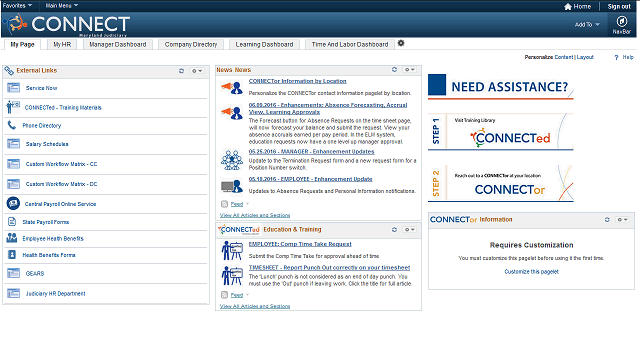Click View All Articles link under News
The image size is (640, 360).
coord(255,215)
